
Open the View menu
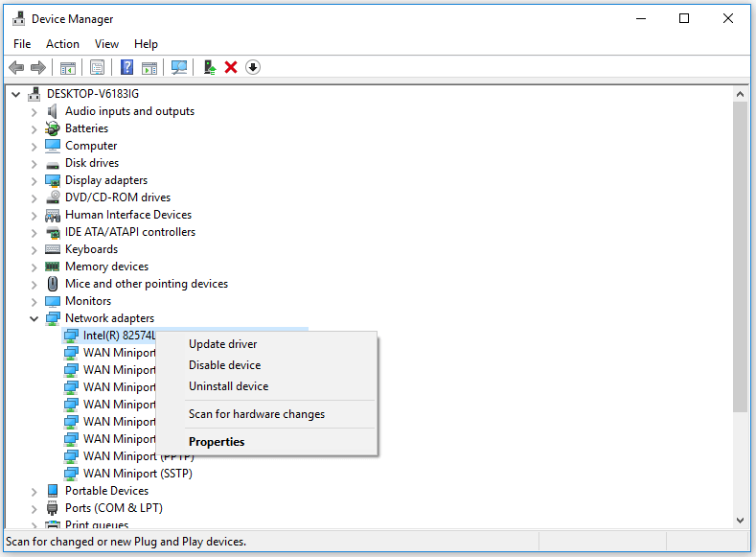(x=106, y=44)
